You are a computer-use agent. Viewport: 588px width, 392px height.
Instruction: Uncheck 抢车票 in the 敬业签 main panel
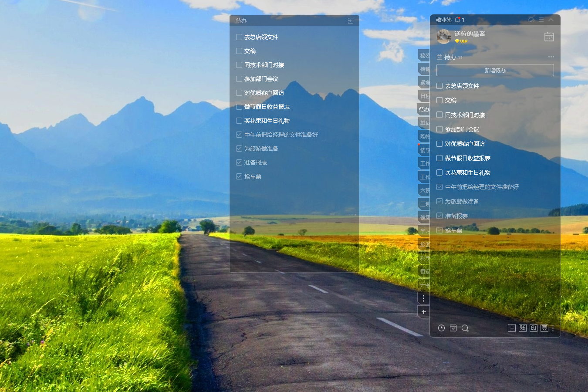pos(439,230)
